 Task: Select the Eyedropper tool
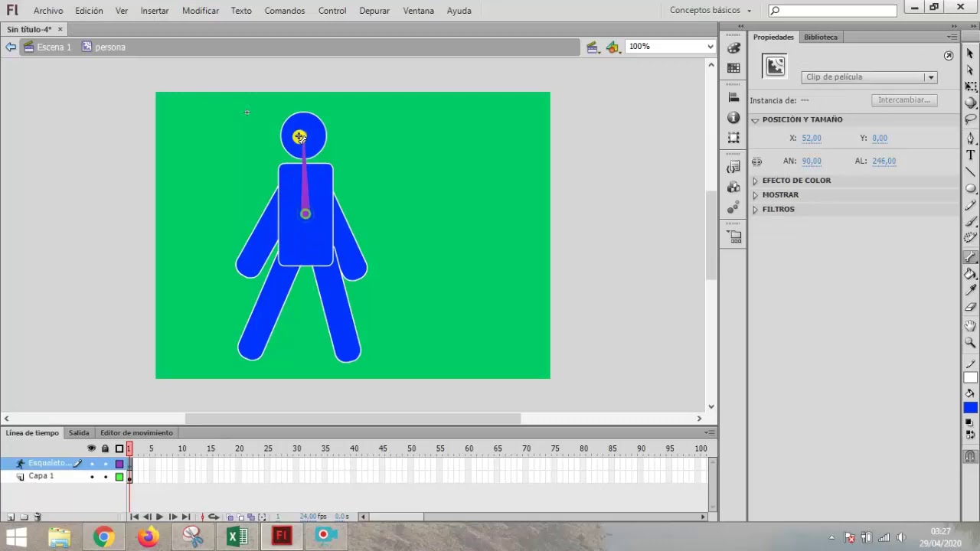[970, 290]
